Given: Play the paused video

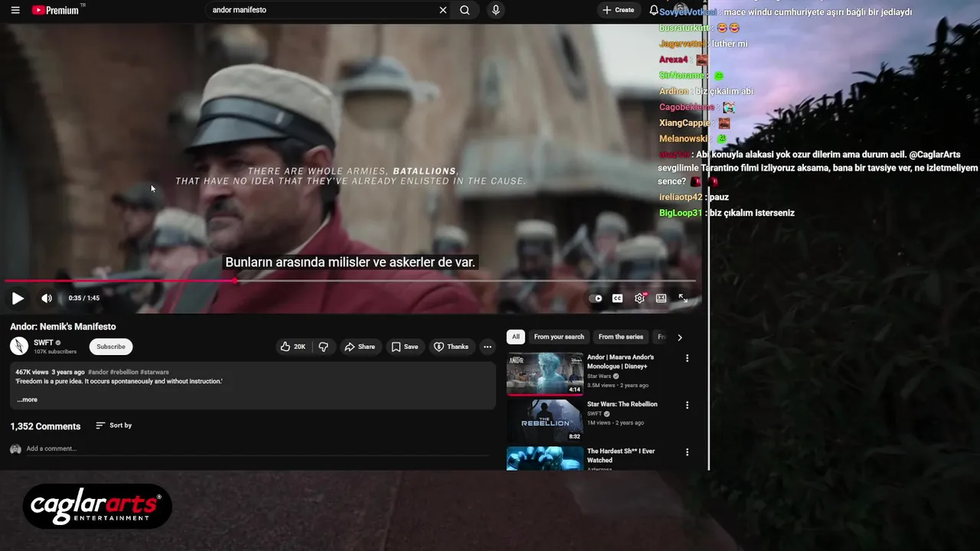Looking at the screenshot, I should point(18,298).
